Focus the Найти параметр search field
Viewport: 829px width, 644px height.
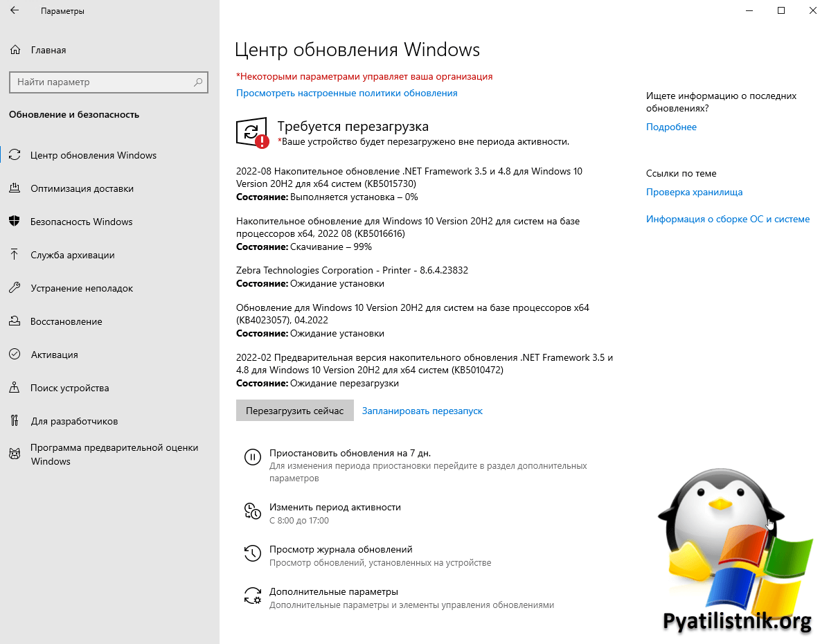click(x=100, y=82)
